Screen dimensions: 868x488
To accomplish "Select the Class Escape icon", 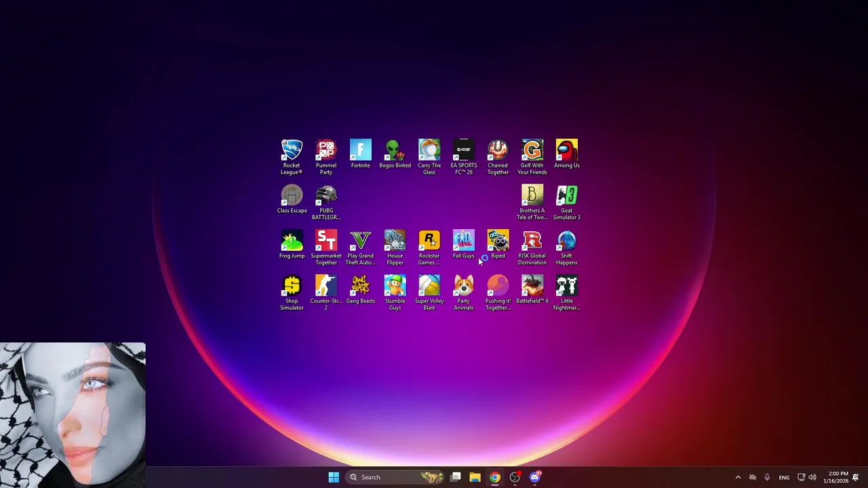I will [x=292, y=199].
